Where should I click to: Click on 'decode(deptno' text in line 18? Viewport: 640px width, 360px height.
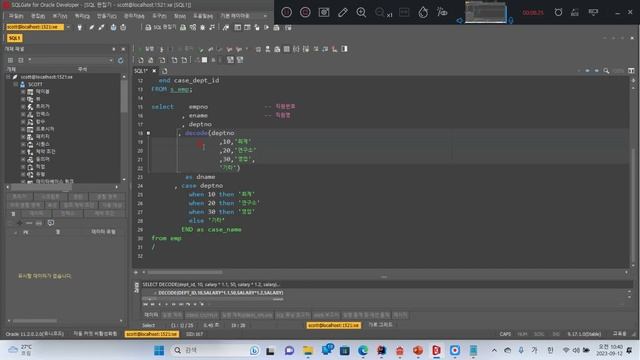pos(209,133)
